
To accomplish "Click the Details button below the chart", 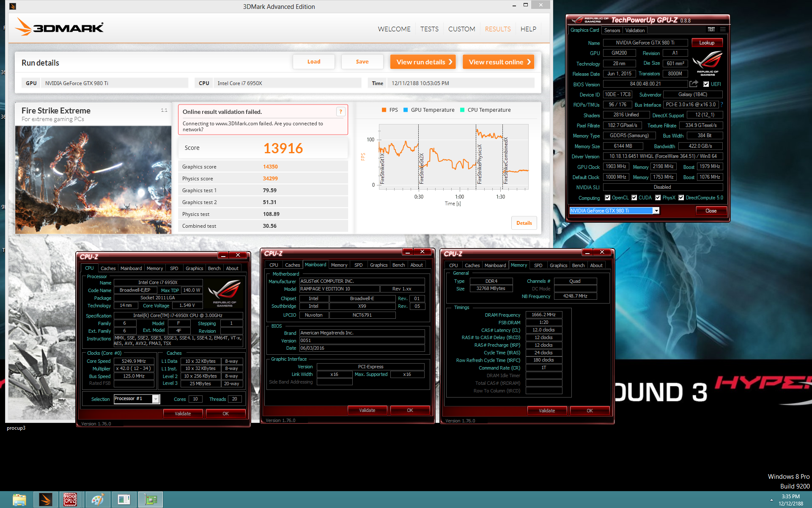I will click(524, 223).
